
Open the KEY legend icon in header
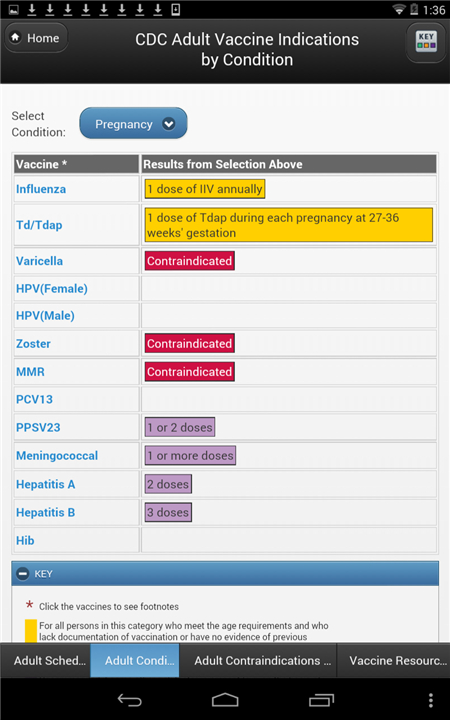[426, 42]
